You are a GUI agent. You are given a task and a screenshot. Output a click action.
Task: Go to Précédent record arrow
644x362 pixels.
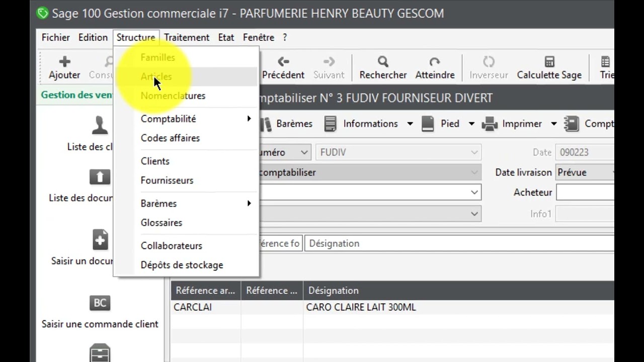click(283, 62)
